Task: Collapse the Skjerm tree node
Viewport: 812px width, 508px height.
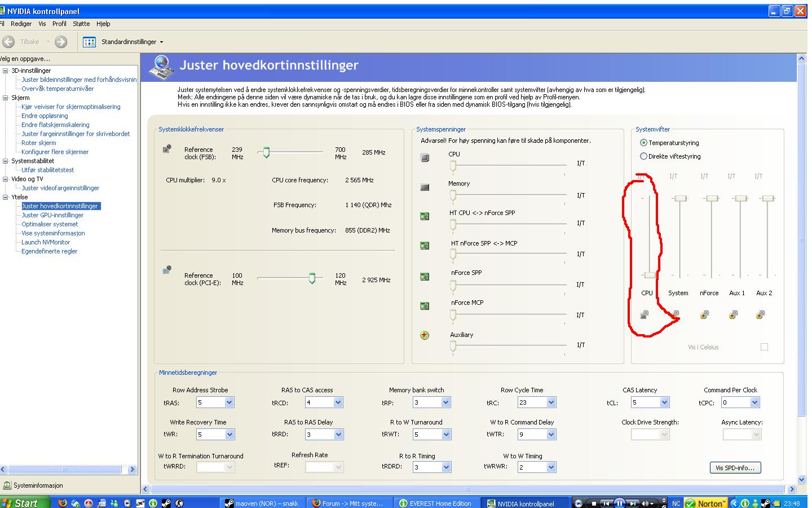Action: [6, 98]
